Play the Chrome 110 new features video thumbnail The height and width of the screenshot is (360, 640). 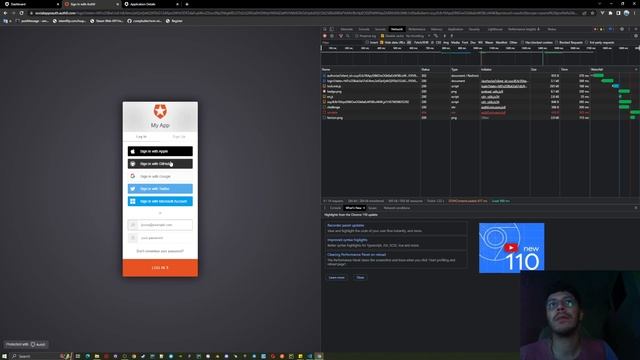tap(511, 248)
